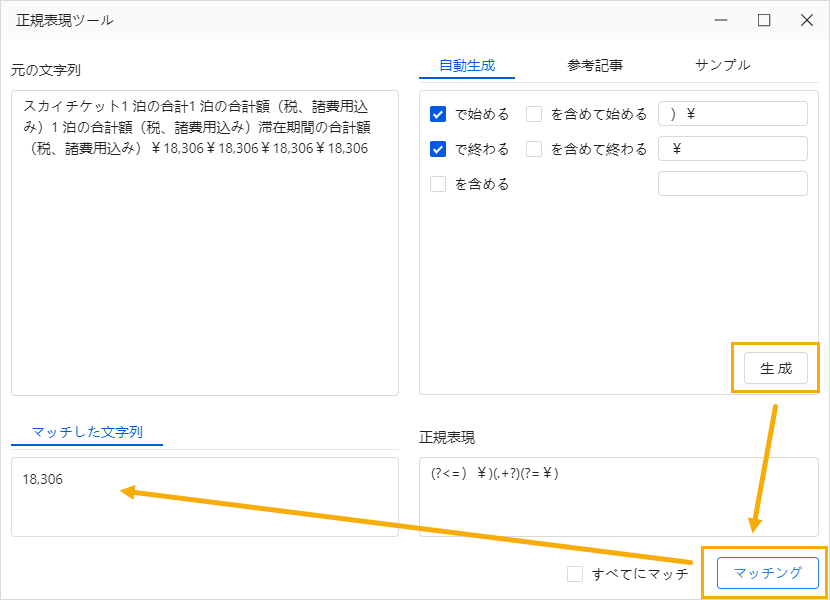The image size is (830, 600).
Task: Maximize the 正規表現ツール window
Action: (x=763, y=20)
